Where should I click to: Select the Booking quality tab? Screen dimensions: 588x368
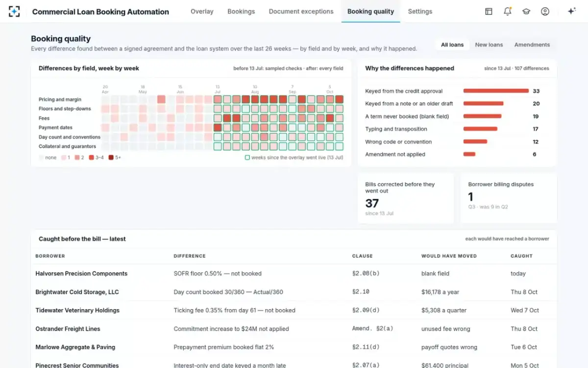tap(370, 11)
